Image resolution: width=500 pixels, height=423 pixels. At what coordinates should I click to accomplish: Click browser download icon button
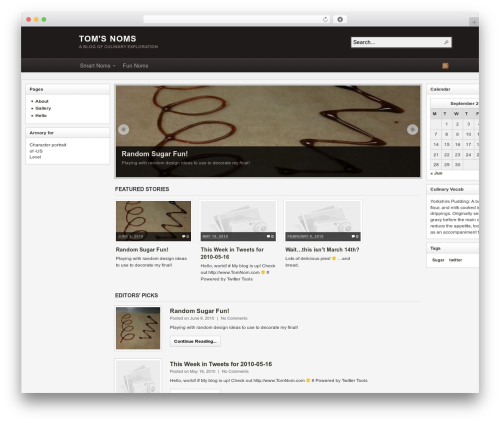(340, 19)
